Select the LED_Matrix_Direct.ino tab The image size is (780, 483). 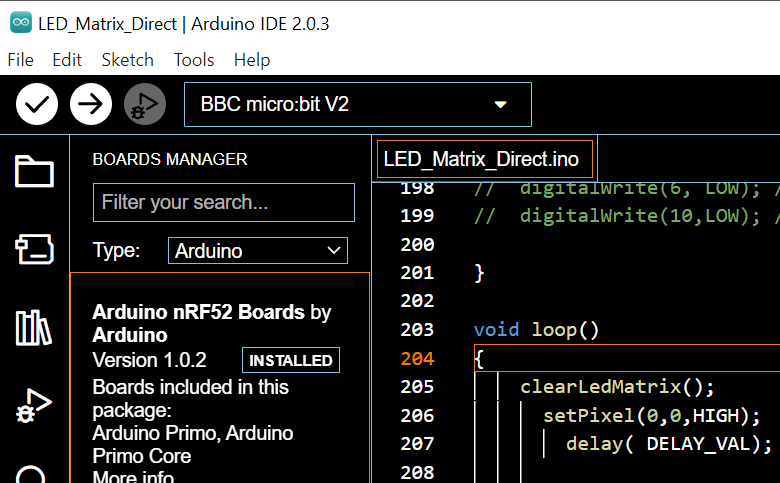[x=485, y=159]
